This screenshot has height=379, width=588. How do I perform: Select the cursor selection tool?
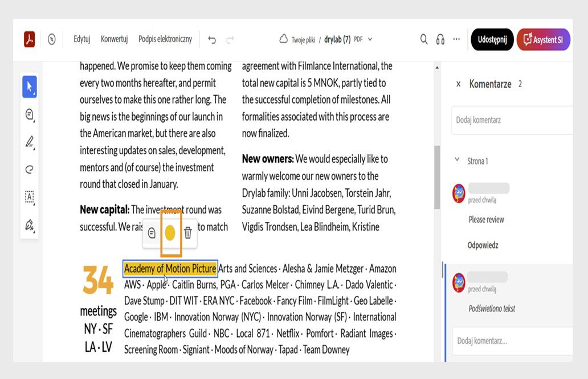tap(30, 87)
